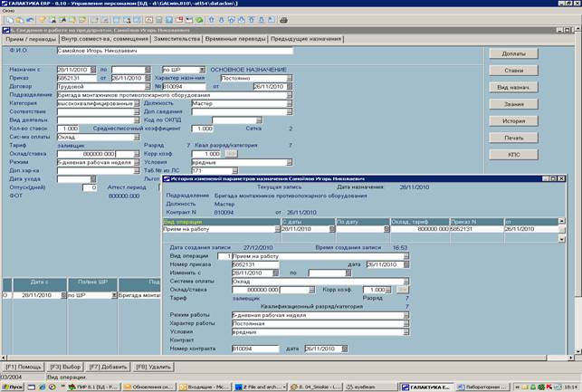582x392 pixels.
Task: Expand the Характер назн-ия dropdown showing Постоянно
Action: click(x=290, y=78)
